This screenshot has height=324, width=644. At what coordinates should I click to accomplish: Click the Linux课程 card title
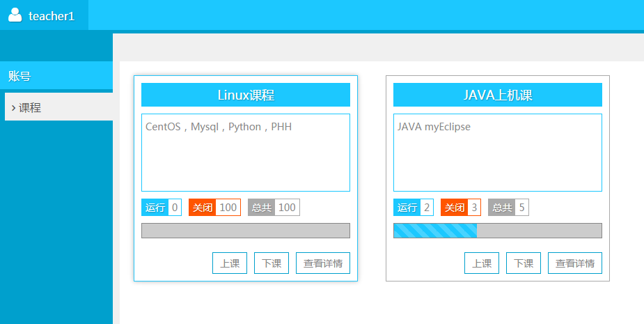[x=246, y=95]
